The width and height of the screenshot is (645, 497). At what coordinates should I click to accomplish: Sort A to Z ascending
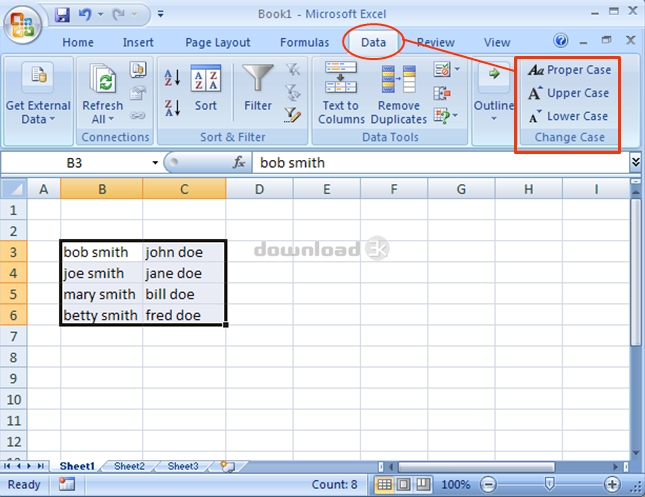point(172,77)
